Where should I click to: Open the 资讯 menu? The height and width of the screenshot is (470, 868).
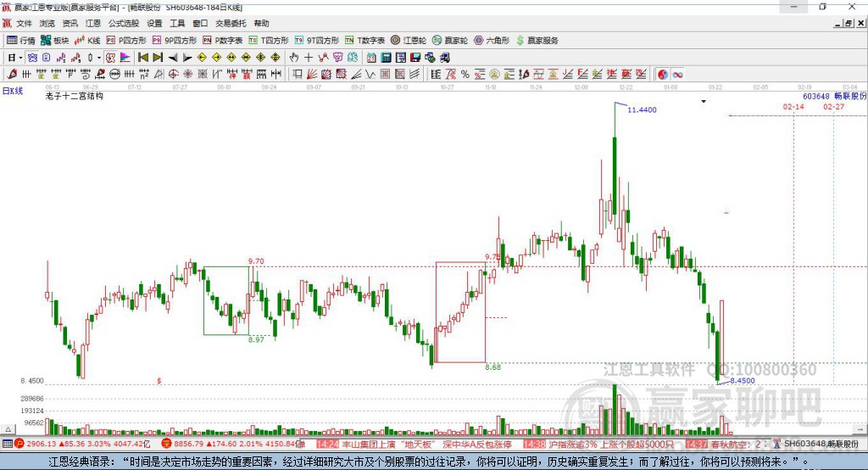[x=70, y=23]
